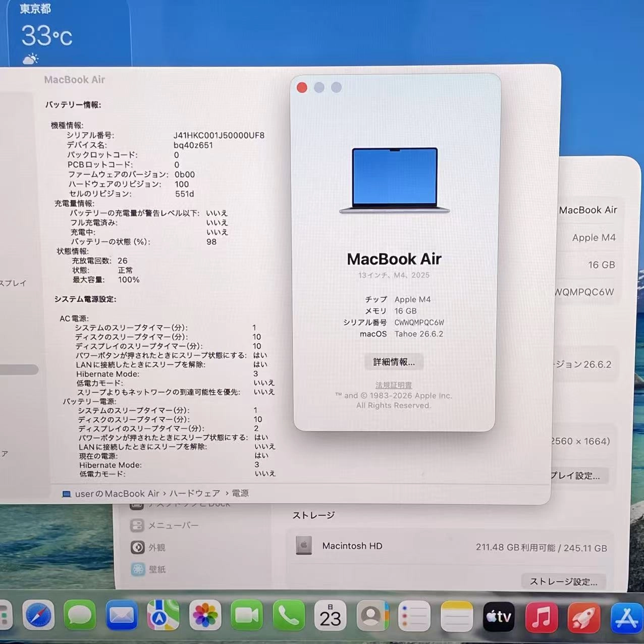
Task: Click the 壁紙 wallpaper icon in Settings sidebar
Action: point(138,569)
